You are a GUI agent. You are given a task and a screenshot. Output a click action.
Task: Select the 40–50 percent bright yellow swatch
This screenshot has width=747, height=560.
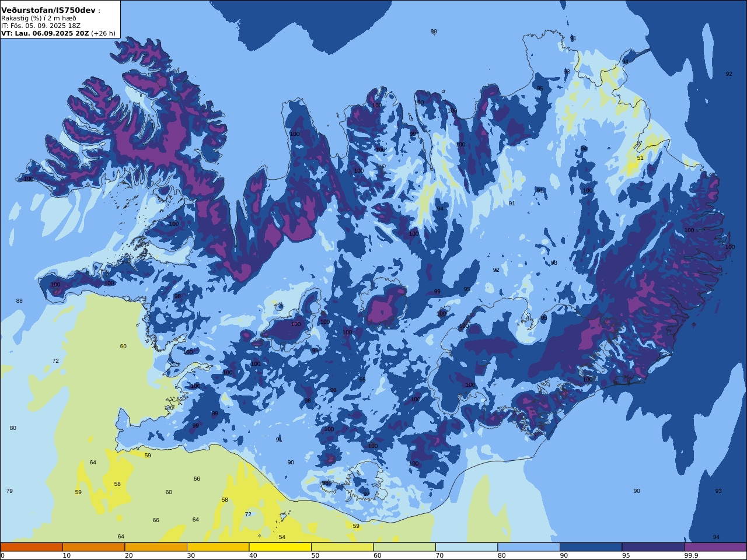[x=280, y=547]
